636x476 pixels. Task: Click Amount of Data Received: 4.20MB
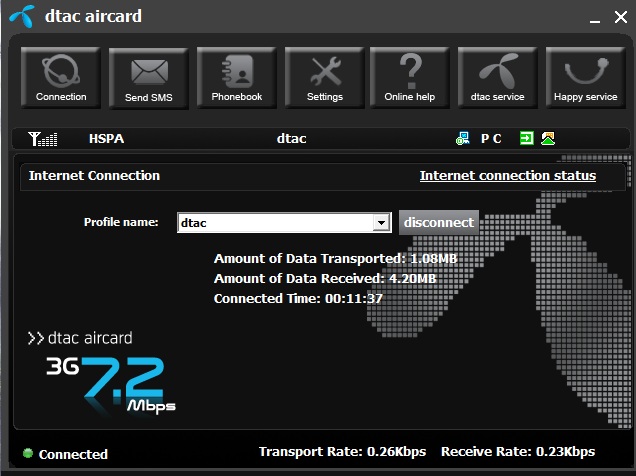pyautogui.click(x=325, y=279)
